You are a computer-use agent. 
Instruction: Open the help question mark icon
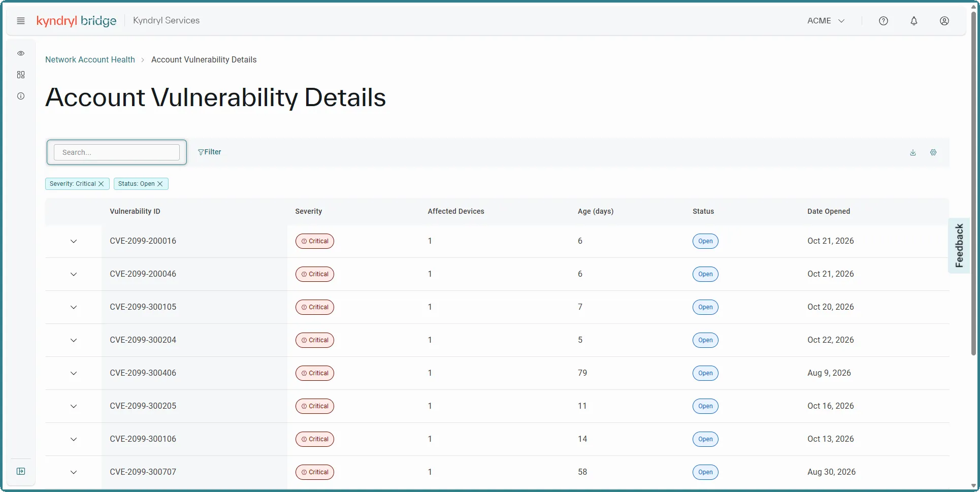(884, 21)
